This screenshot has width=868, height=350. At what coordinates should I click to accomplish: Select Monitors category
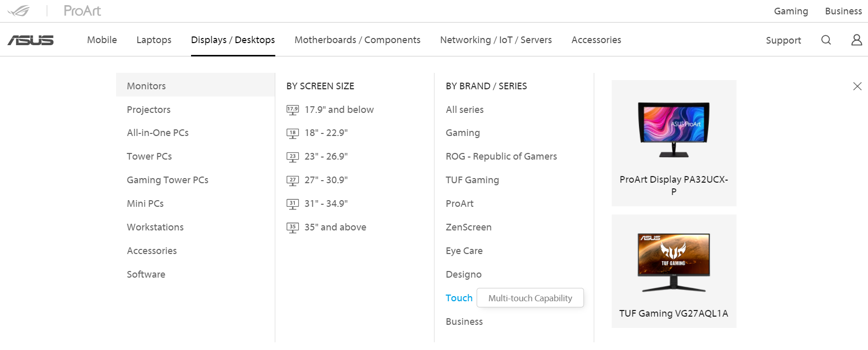[196, 86]
